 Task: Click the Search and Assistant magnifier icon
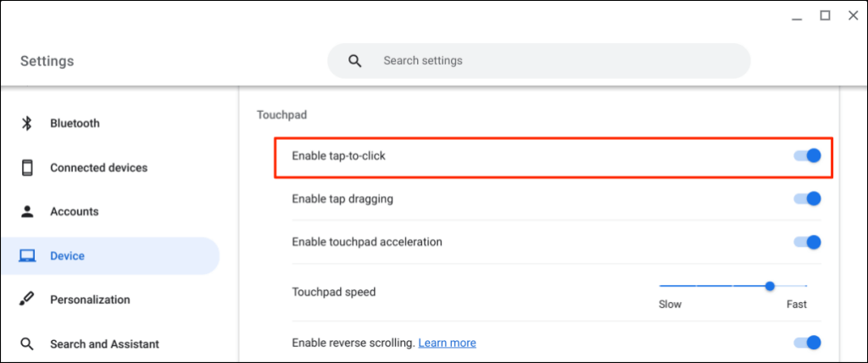click(x=27, y=344)
